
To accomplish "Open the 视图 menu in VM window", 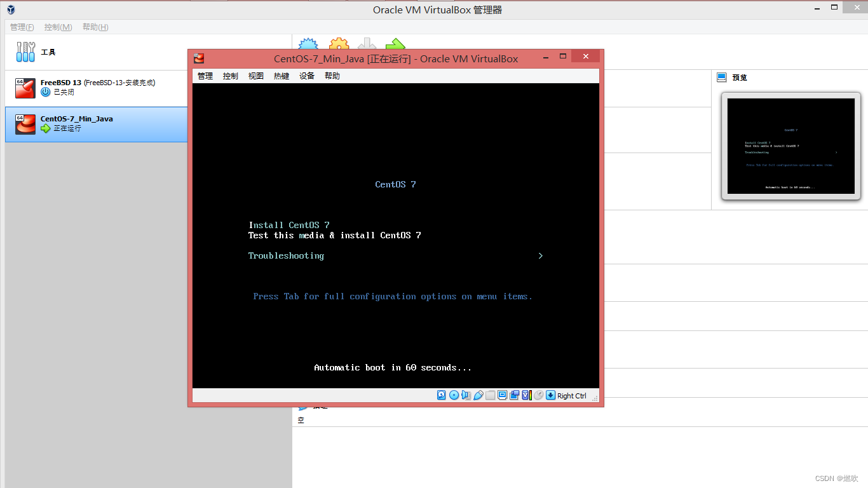I will point(256,76).
